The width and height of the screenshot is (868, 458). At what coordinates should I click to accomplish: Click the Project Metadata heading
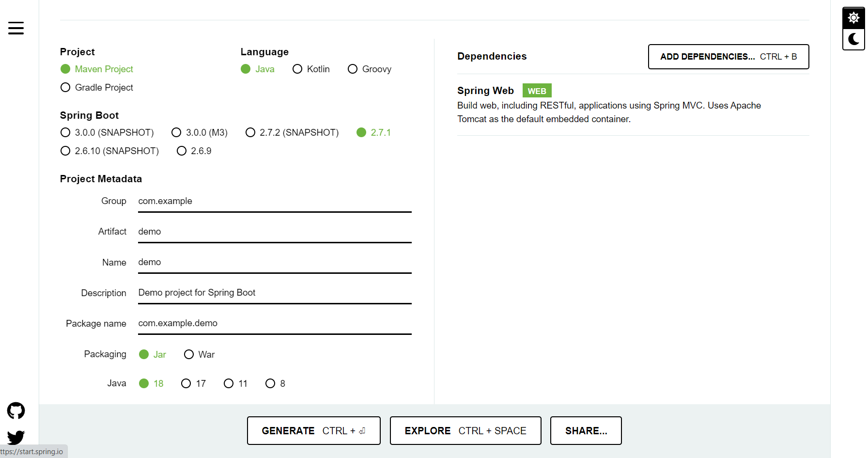coord(101,179)
